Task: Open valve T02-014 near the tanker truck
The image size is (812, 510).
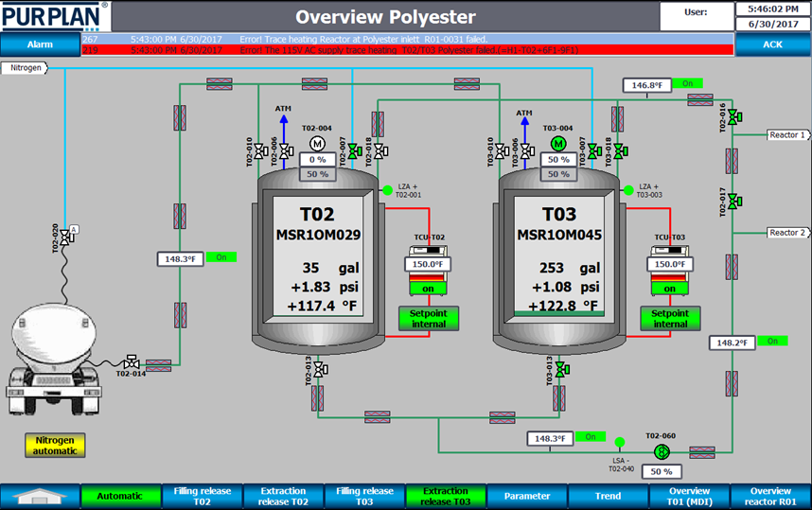Action: coord(132,362)
